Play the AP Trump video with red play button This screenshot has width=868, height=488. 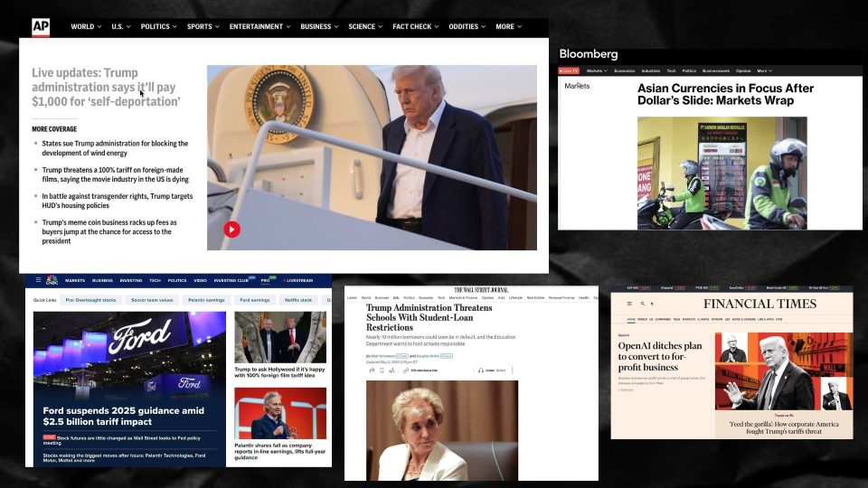(x=232, y=229)
